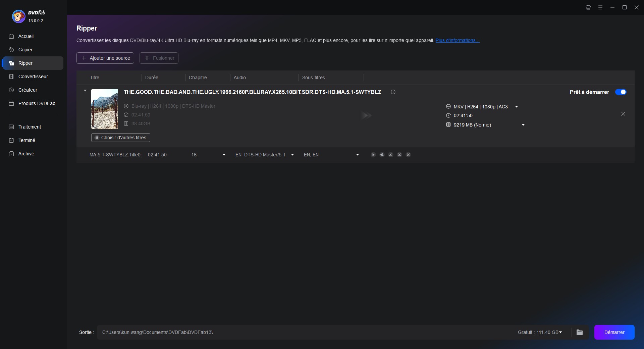644x349 pixels.
Task: Open the MKV H264 1080p AC3 profile dropdown
Action: pyautogui.click(x=517, y=107)
